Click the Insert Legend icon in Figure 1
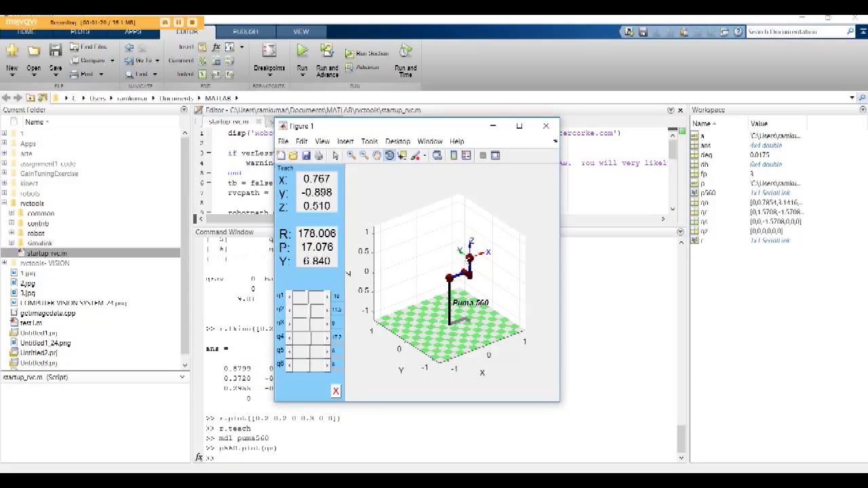Viewport: 868px width, 488px height. click(x=467, y=155)
